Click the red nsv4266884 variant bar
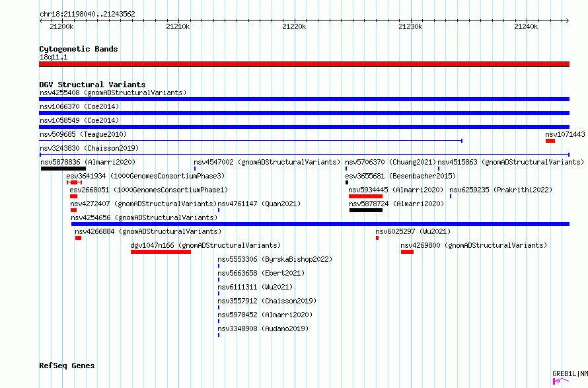 (x=78, y=238)
